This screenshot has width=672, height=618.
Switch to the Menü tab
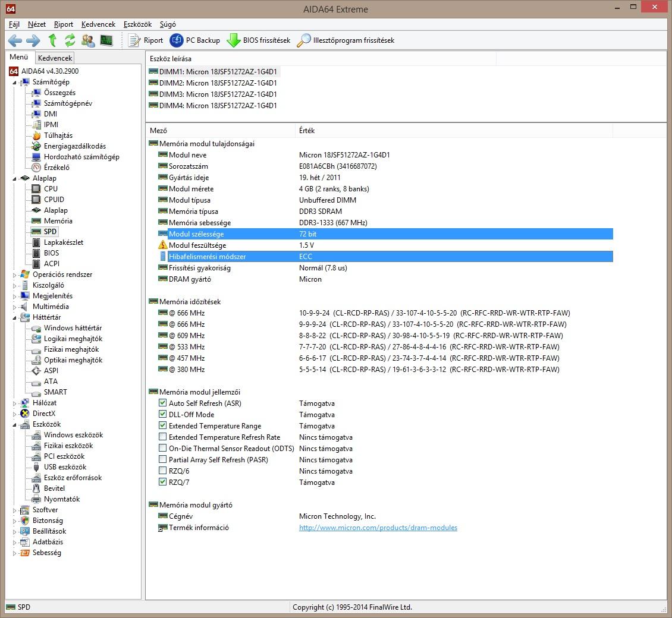[19, 57]
